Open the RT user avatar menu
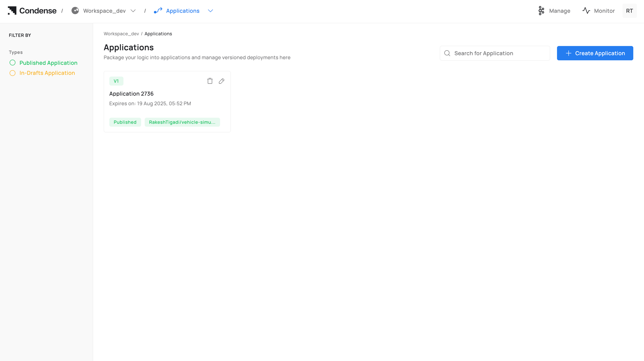The width and height of the screenshot is (644, 361). point(629,11)
